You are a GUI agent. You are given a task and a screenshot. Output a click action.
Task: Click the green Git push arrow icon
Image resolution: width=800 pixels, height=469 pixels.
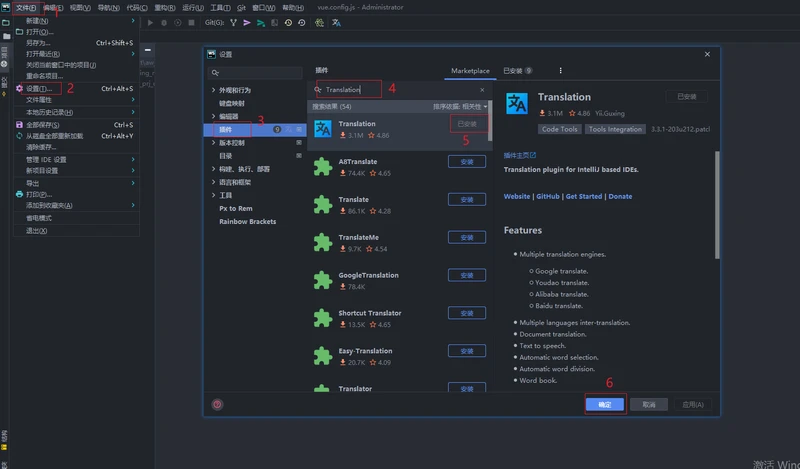(x=261, y=22)
